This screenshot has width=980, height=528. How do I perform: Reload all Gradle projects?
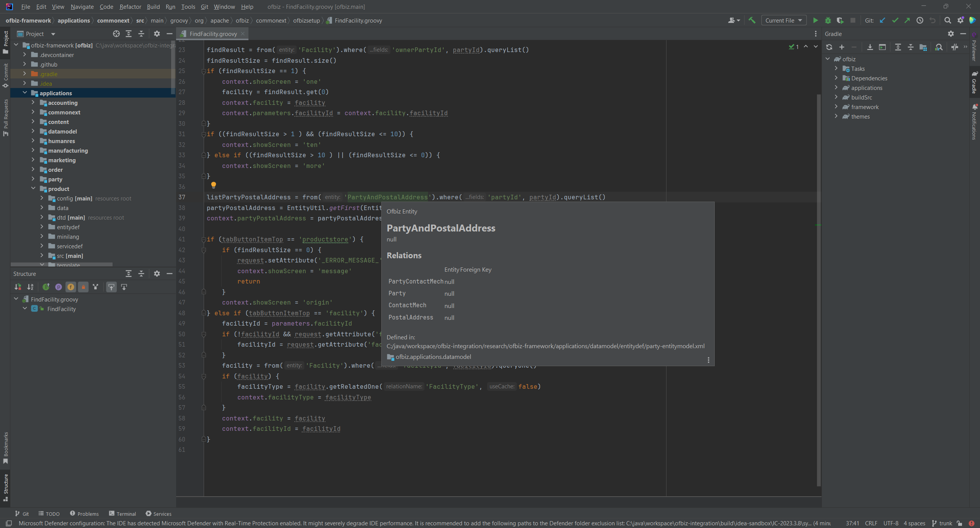point(829,47)
